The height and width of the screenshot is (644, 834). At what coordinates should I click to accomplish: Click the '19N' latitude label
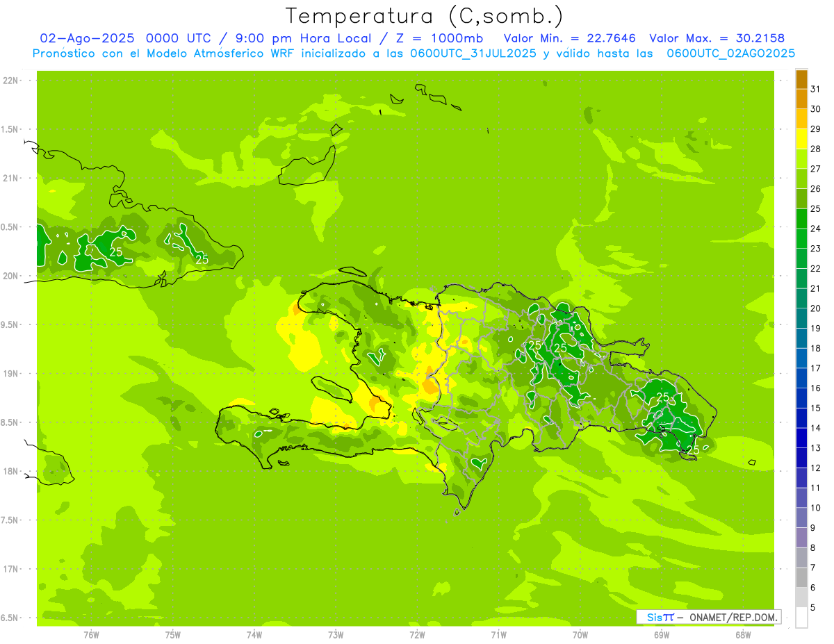[x=10, y=374]
